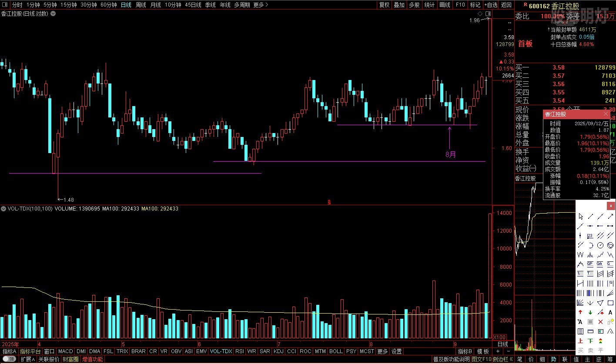
Task: Select the downward fan arrow tool
Action: coord(590,303)
